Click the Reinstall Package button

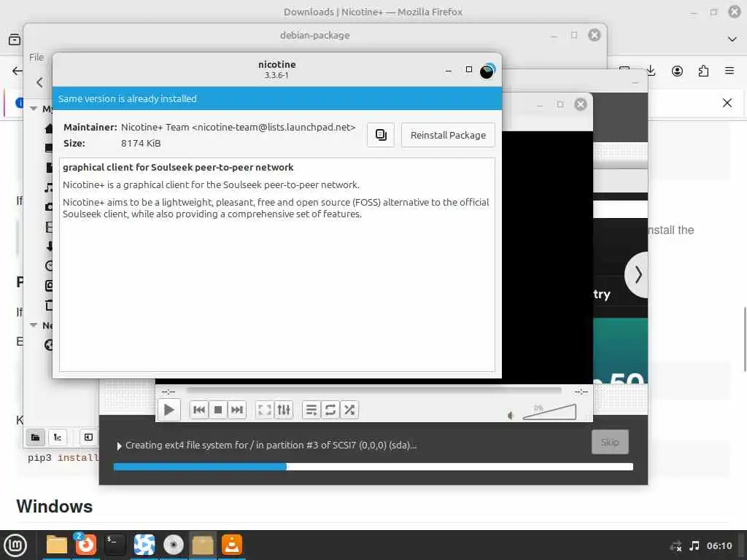(x=448, y=135)
